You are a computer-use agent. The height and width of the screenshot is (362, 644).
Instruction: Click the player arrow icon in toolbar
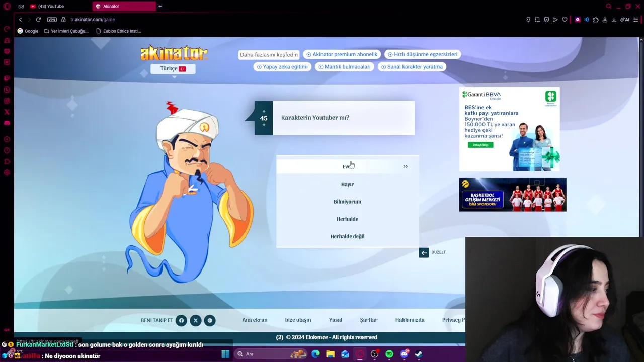click(x=555, y=20)
